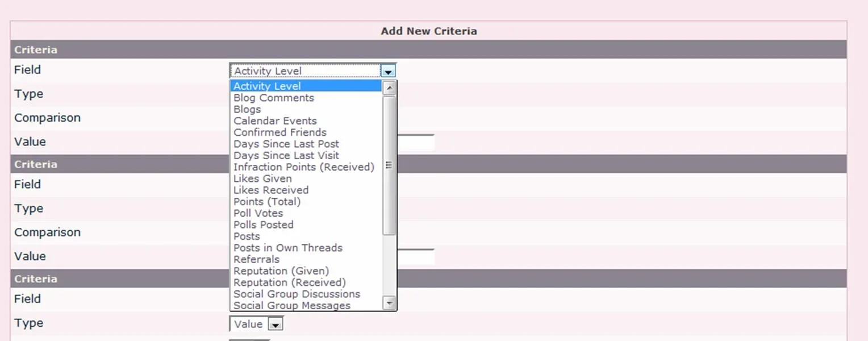Pick 'Poll Votes' in the dropdown
Image resolution: width=868 pixels, height=341 pixels.
[x=306, y=213]
